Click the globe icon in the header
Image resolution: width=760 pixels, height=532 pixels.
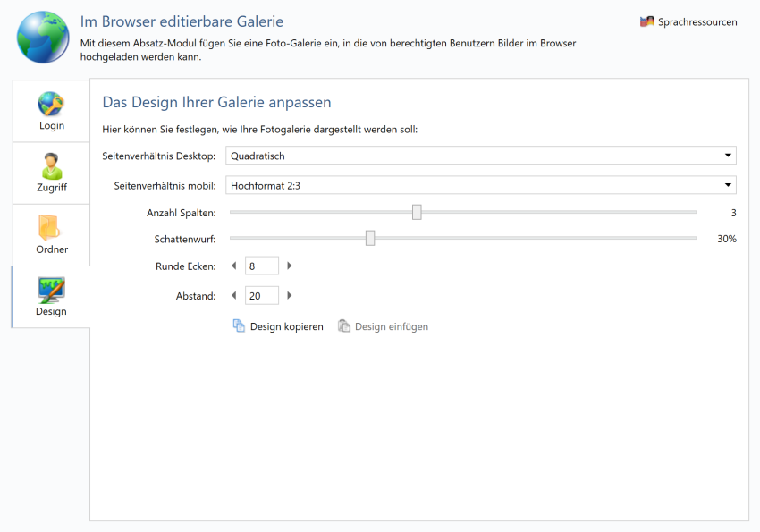(42, 37)
